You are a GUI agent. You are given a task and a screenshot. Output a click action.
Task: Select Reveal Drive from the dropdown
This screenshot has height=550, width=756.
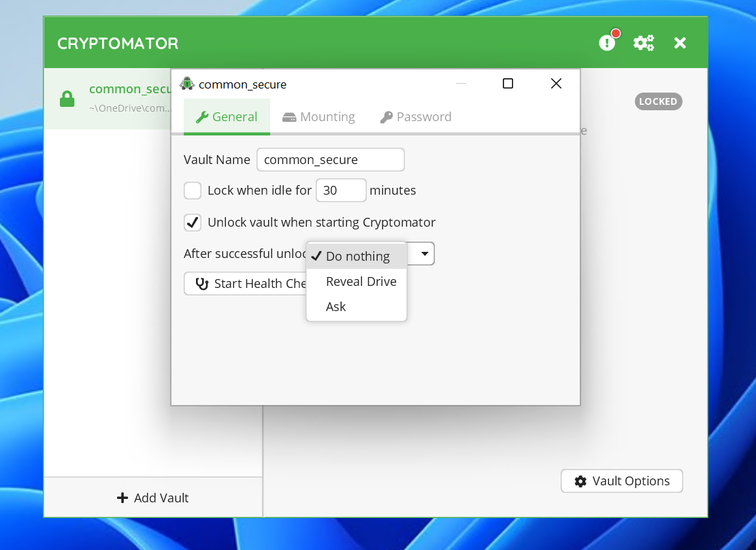[361, 281]
